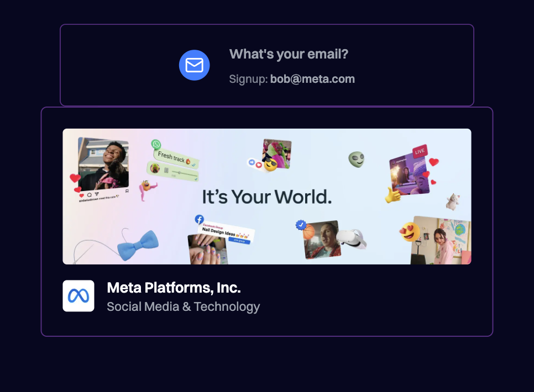Click the "Nail Design Ideas" group card
This screenshot has height=392, width=534.
[x=226, y=233]
